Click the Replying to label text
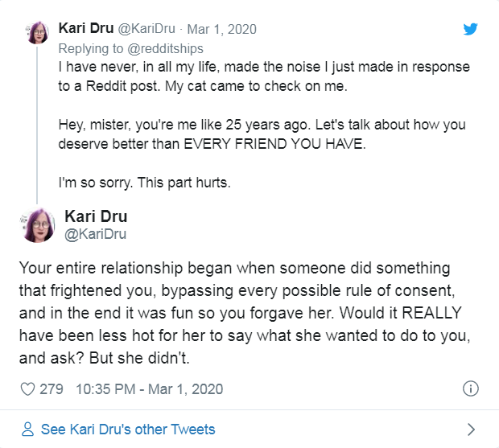499x448 pixels. [91, 48]
